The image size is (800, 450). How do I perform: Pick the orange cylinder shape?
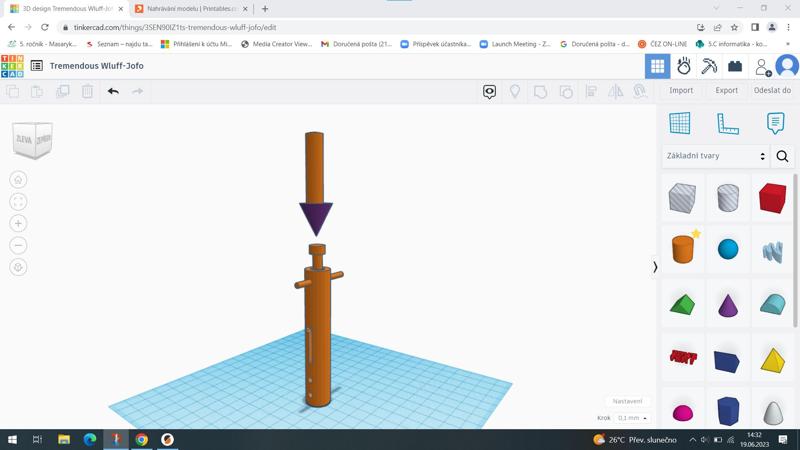683,249
